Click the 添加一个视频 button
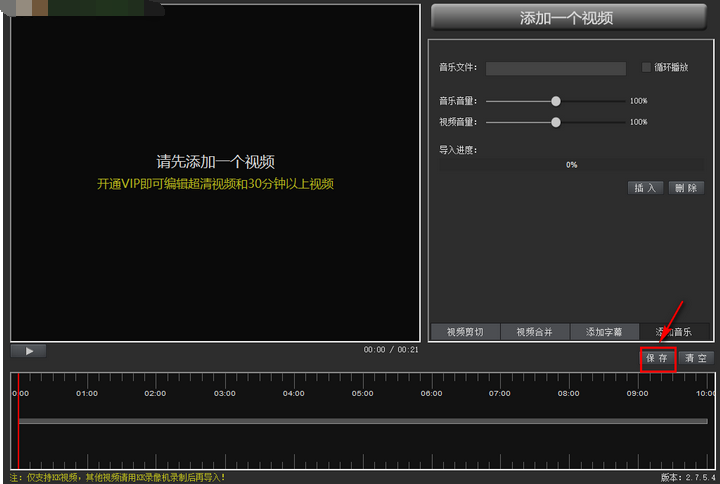Screen dimensions: 720x484 [x=566, y=18]
